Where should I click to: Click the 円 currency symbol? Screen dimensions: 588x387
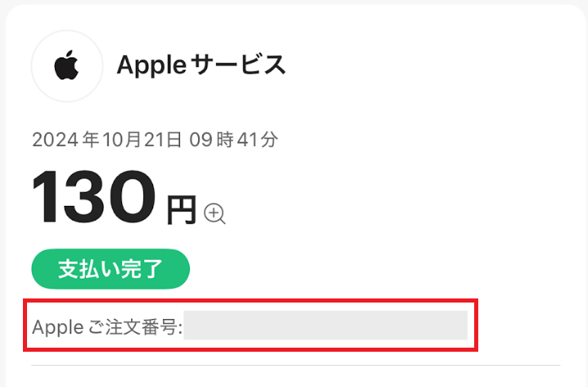(x=182, y=212)
